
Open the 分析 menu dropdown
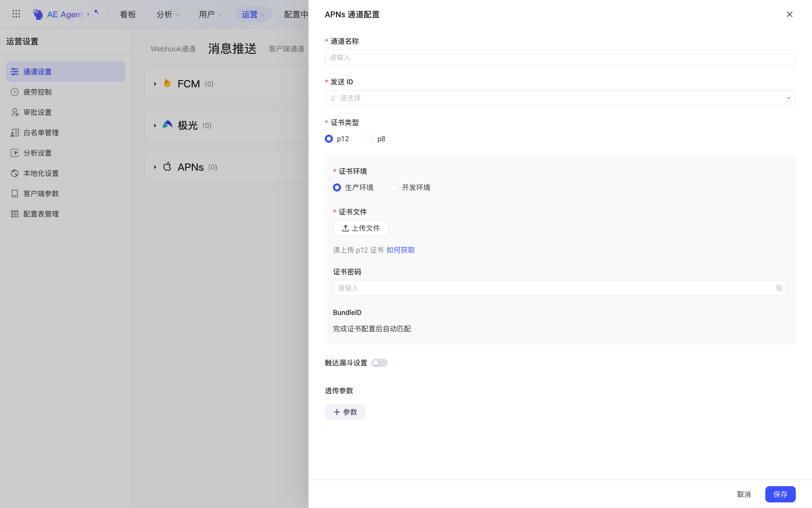click(168, 14)
